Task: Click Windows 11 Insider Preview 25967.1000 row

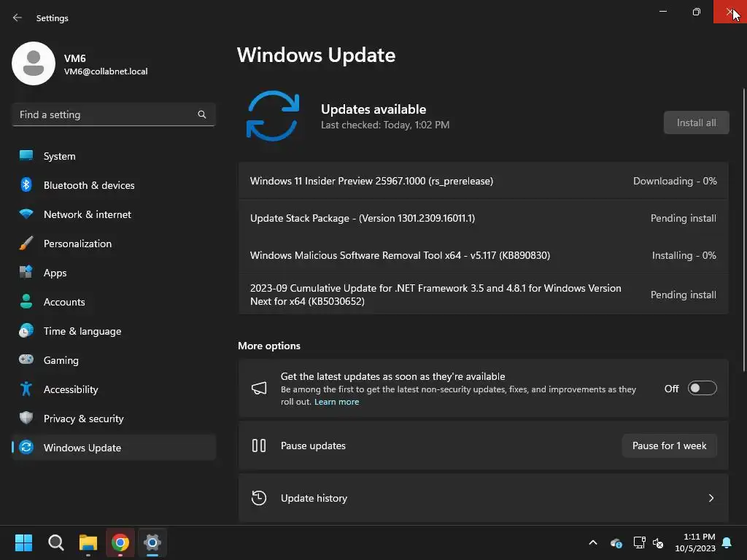Action: pyautogui.click(x=484, y=181)
